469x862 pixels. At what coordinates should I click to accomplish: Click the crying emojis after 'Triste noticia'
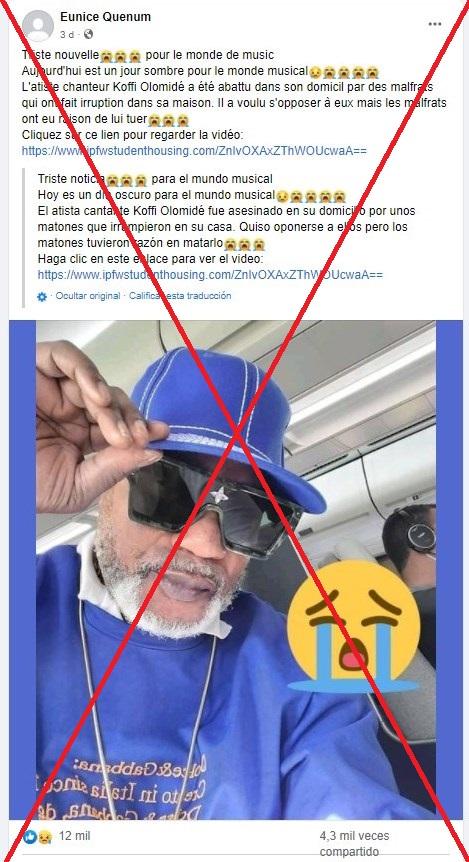click(x=127, y=179)
